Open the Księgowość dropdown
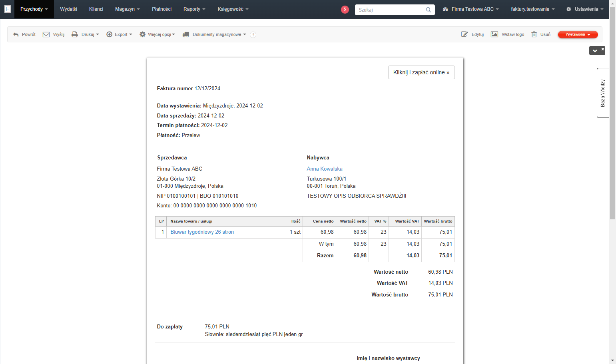 pyautogui.click(x=233, y=9)
